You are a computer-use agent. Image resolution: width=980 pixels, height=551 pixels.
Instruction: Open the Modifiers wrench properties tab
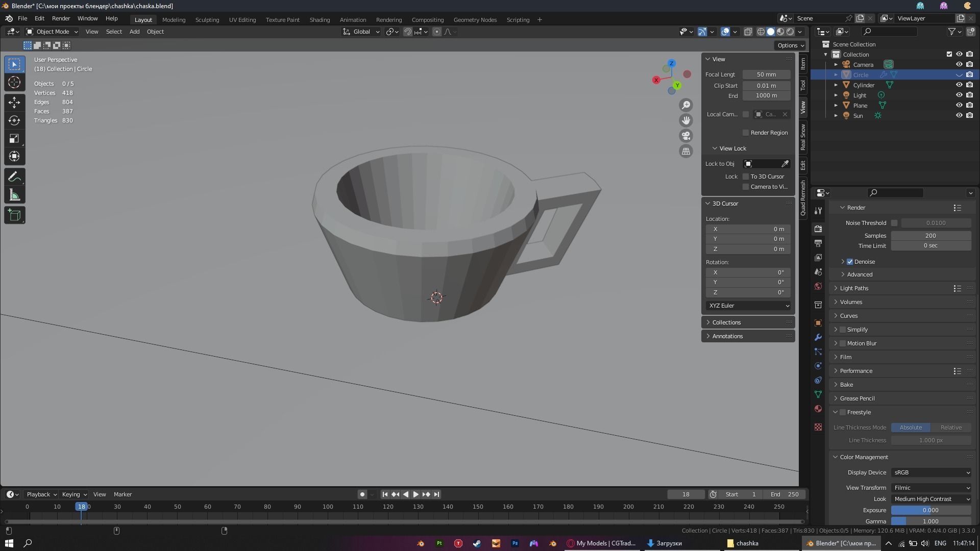(818, 337)
